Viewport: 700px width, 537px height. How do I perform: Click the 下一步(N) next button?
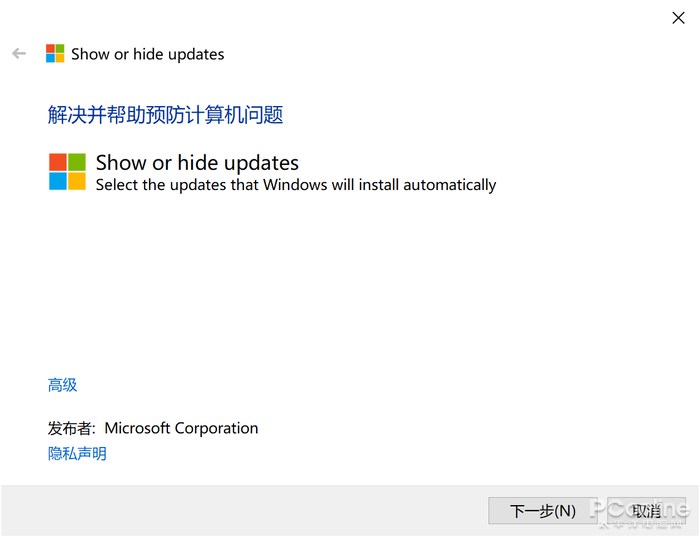coord(542,511)
